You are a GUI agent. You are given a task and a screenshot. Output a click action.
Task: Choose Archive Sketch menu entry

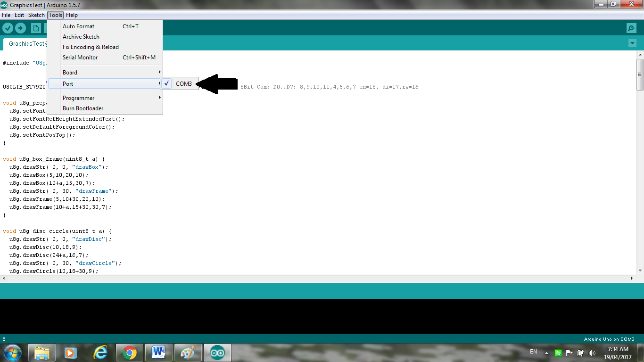pos(105,37)
